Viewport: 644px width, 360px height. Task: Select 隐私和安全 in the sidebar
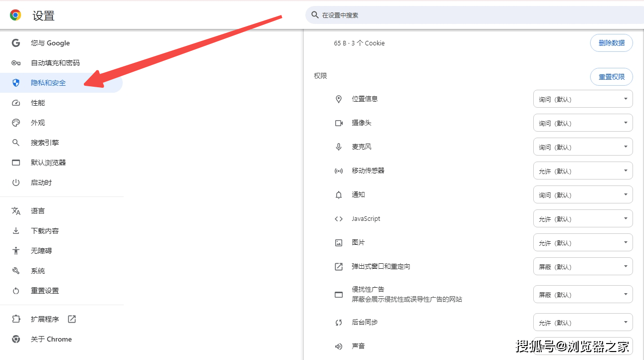pos(61,83)
